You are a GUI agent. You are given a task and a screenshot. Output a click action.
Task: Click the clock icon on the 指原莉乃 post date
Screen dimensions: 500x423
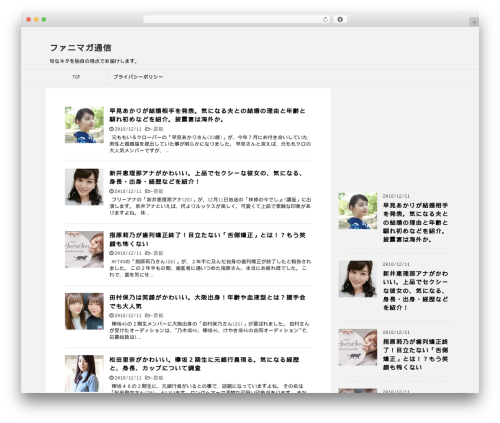111,253
